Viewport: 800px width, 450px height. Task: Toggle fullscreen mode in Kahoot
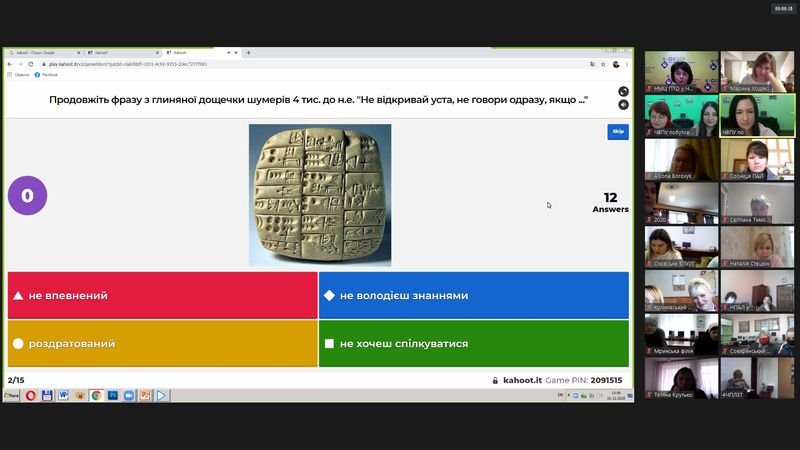(623, 92)
